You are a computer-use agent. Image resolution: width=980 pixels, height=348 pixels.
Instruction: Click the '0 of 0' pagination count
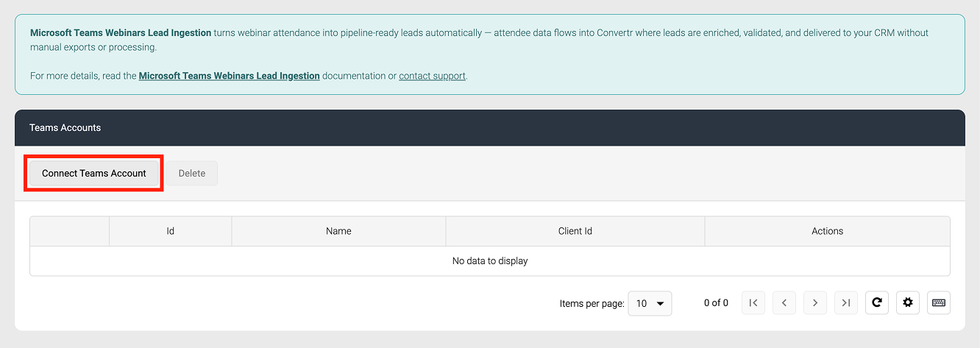coord(716,303)
